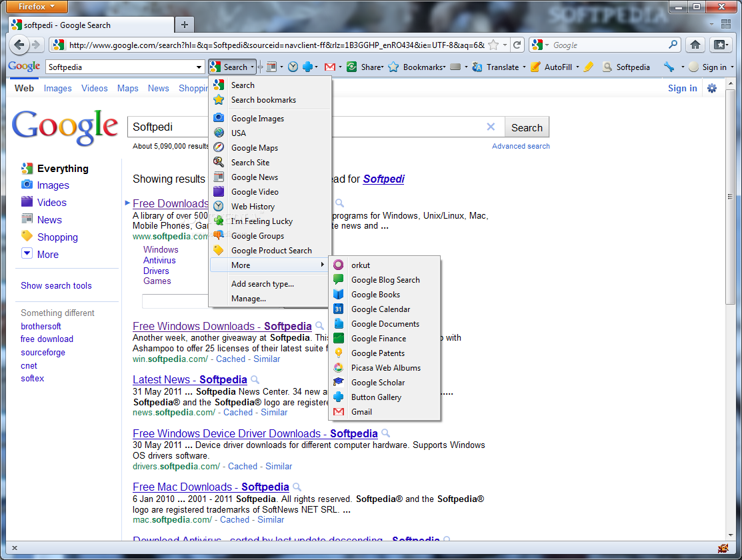Click the Firefox Google search field
742x560 pixels.
coord(609,45)
